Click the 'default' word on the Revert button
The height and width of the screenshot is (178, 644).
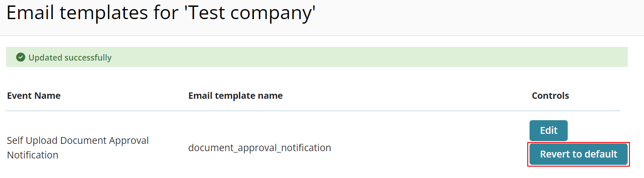(x=601, y=154)
